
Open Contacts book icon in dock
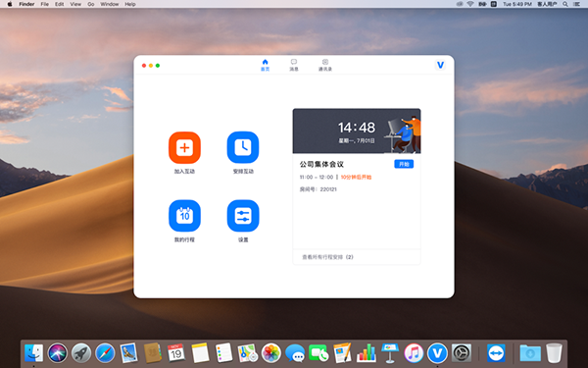153,353
